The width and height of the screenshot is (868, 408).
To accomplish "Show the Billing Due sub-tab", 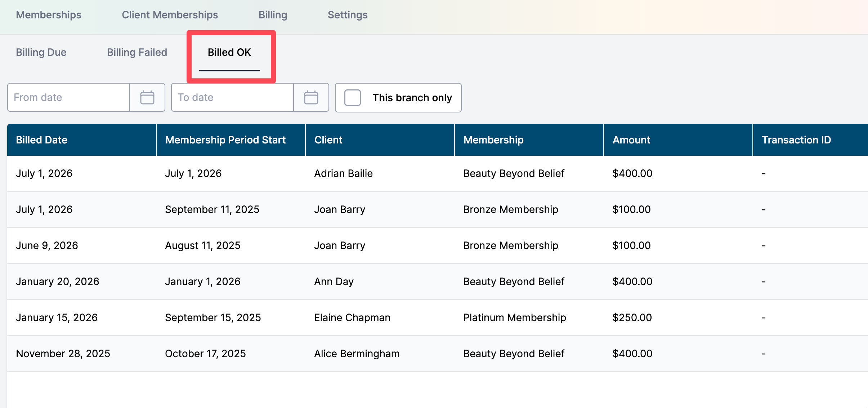I will click(x=41, y=52).
